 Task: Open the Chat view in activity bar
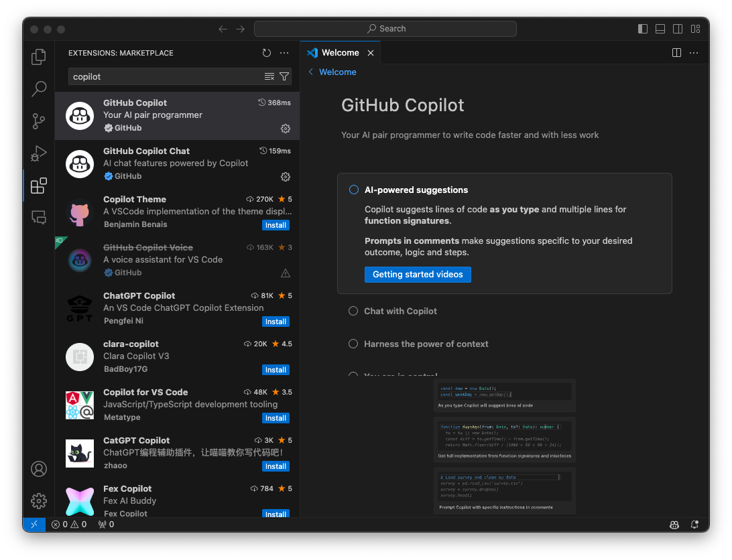coord(39,218)
